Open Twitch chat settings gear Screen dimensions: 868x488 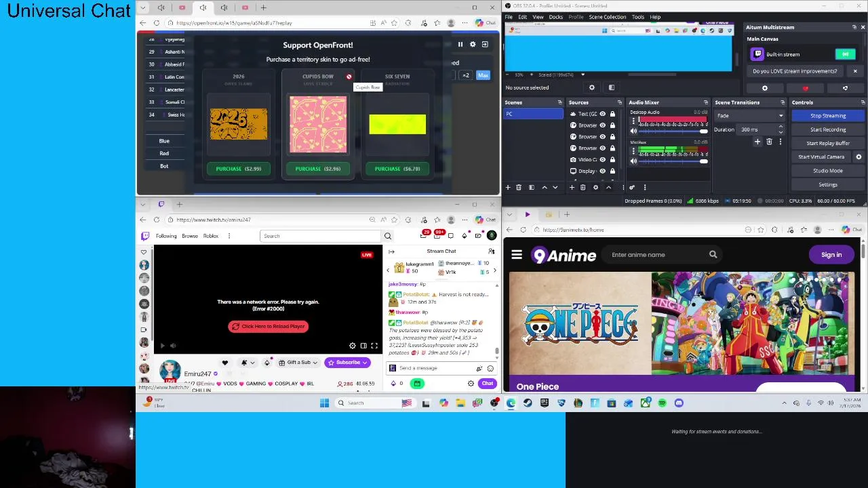pyautogui.click(x=471, y=384)
